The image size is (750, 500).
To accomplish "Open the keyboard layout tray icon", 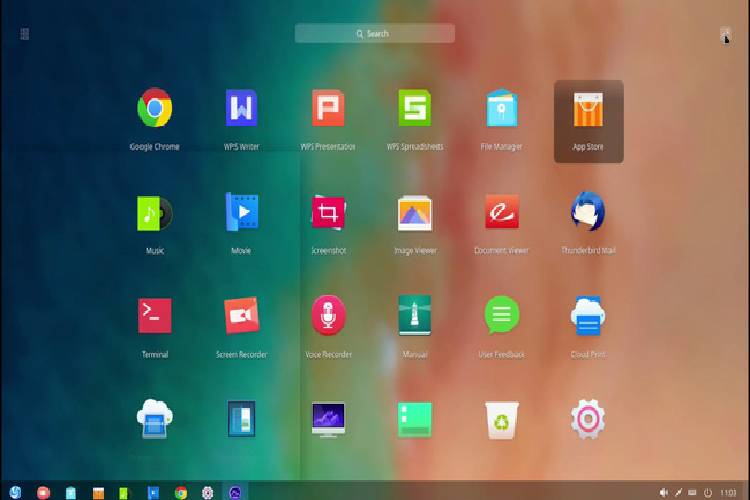I will coord(692,492).
